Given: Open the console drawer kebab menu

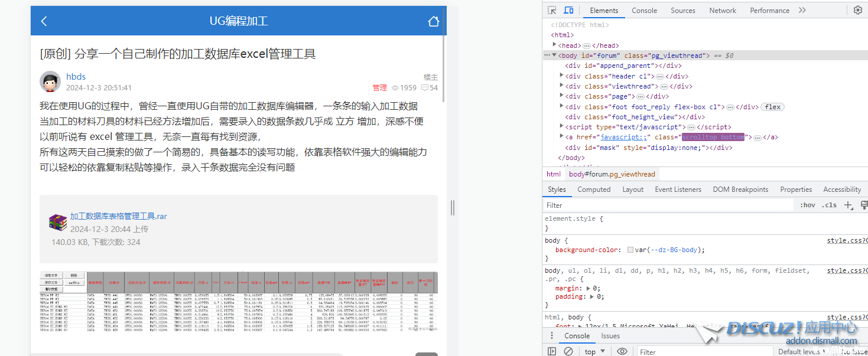Looking at the screenshot, I should click(551, 335).
